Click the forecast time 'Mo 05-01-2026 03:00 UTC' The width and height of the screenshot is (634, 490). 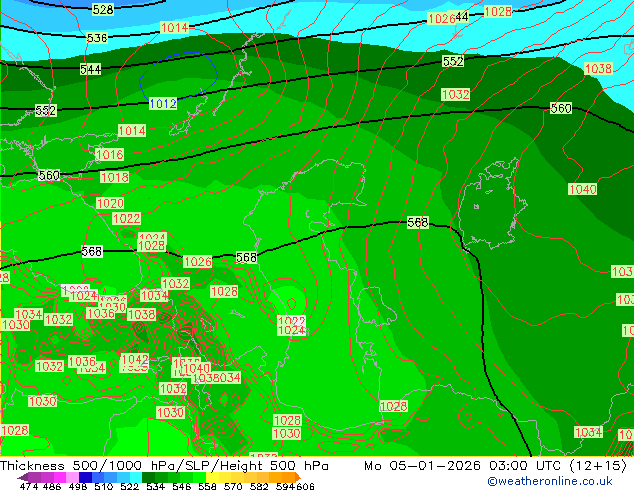(x=464, y=465)
